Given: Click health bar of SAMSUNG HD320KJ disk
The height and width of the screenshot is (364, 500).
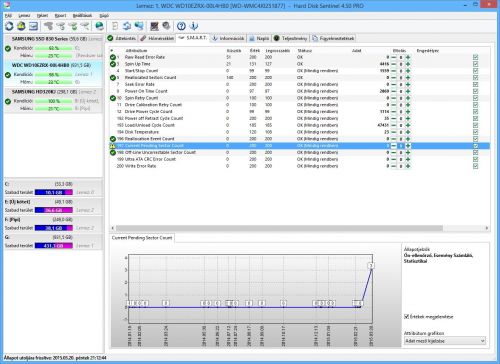Looking at the screenshot, I should coord(54,101).
